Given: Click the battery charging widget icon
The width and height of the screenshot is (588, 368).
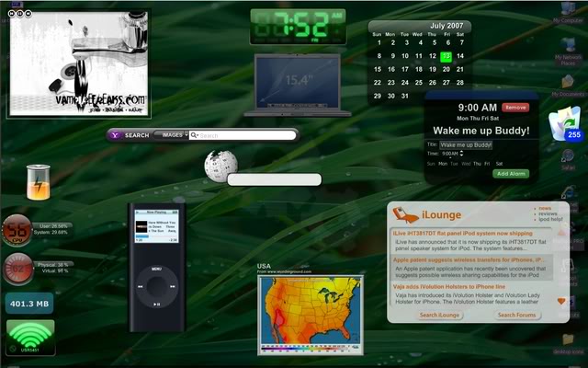Looking at the screenshot, I should pyautogui.click(x=39, y=182).
